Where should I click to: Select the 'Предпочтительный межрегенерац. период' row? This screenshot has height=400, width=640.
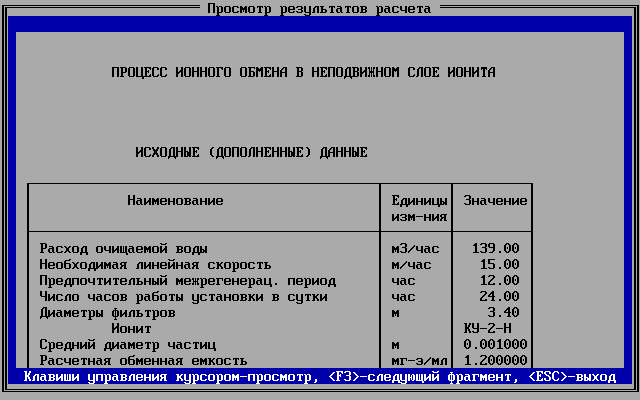[187, 281]
